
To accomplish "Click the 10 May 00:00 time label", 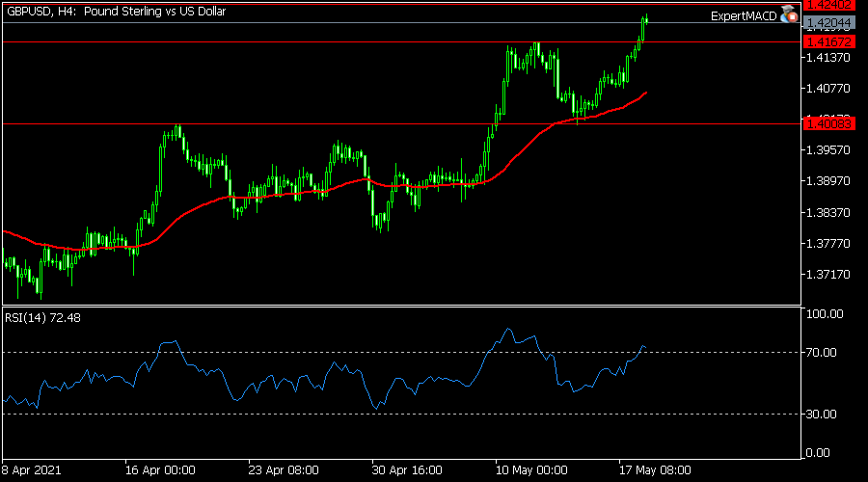I will (531, 470).
